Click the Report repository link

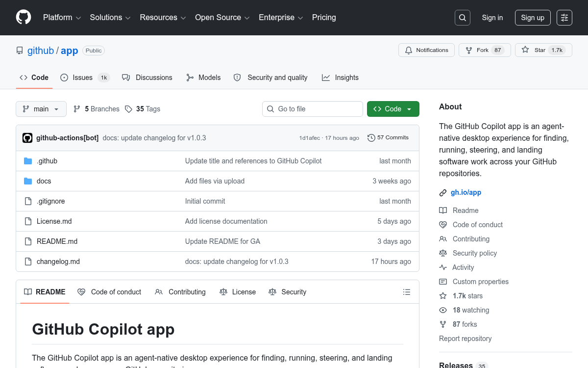click(x=465, y=339)
